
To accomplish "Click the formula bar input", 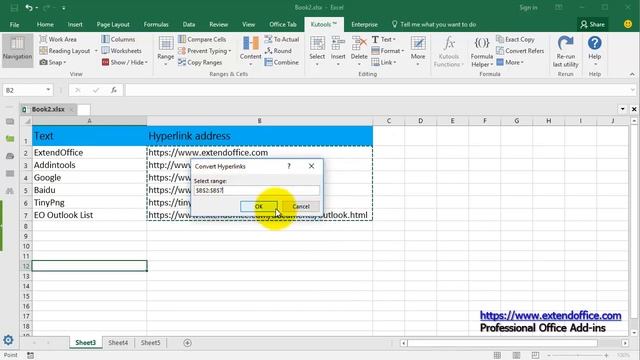I will [x=377, y=90].
